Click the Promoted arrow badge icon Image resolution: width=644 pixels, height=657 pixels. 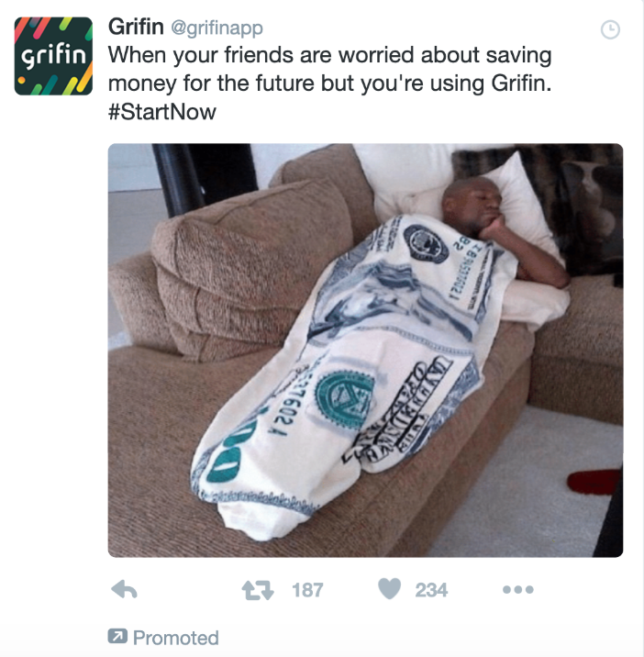(117, 636)
